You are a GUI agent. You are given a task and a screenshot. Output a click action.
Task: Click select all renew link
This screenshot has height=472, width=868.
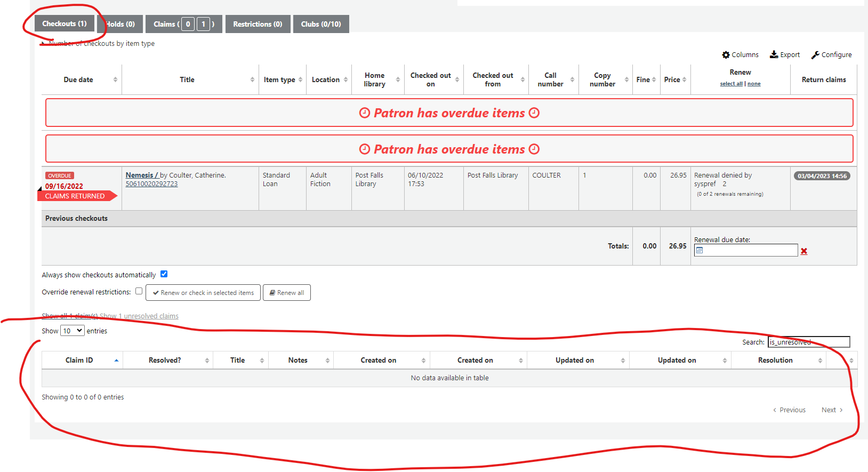coord(731,84)
